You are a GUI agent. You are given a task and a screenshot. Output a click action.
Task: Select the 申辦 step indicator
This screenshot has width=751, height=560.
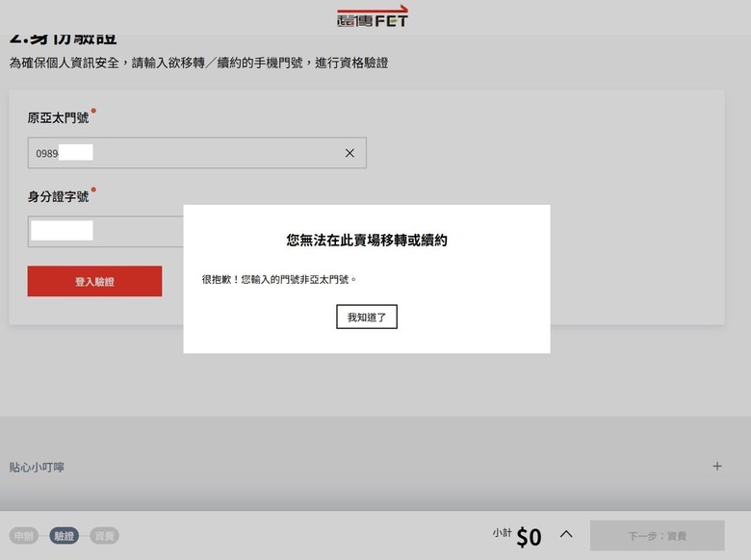point(23,536)
